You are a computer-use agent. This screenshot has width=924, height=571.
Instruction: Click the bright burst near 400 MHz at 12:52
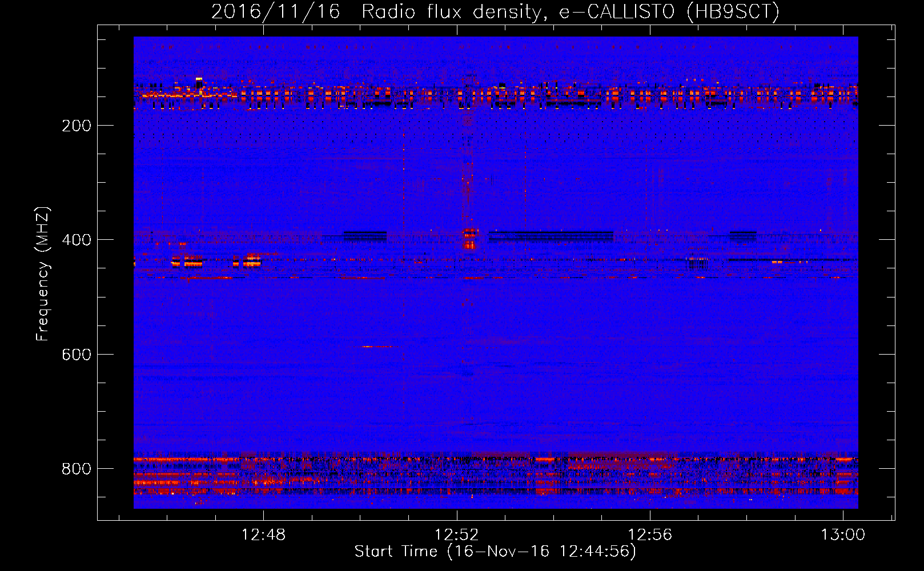pos(469,239)
